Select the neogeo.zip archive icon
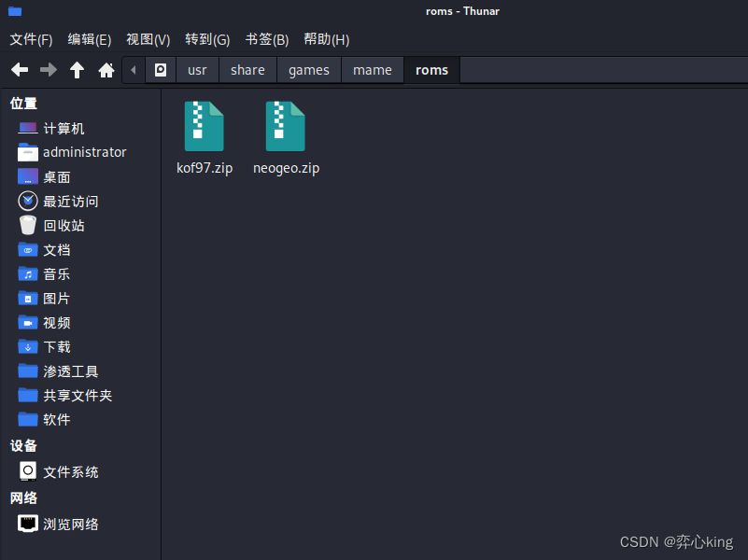This screenshot has height=560, width=748. click(x=285, y=126)
